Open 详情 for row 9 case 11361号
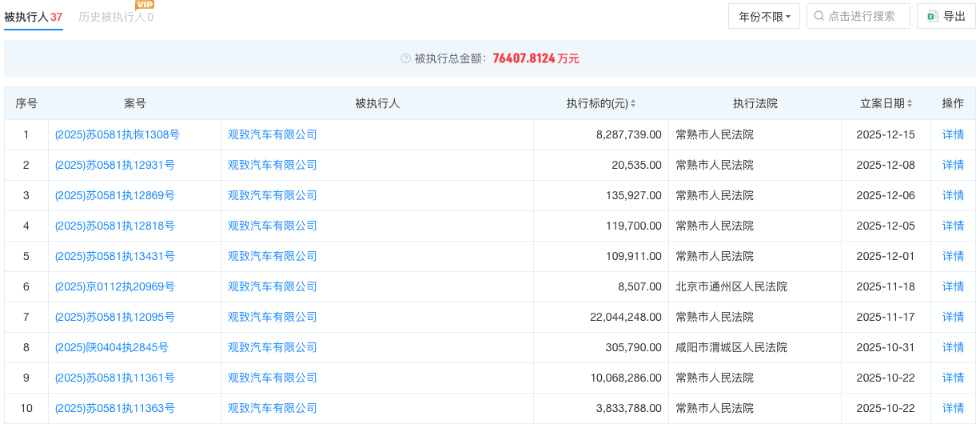The height and width of the screenshot is (428, 980). pos(953,378)
